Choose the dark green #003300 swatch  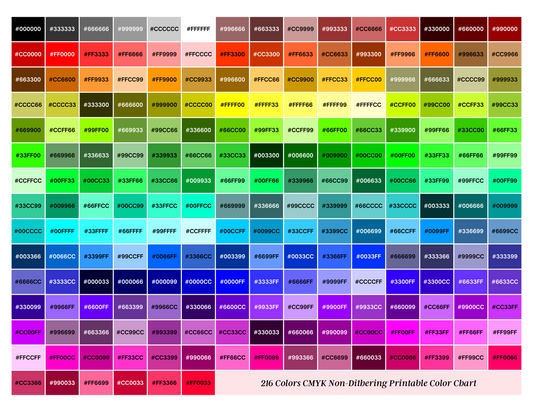266,155
